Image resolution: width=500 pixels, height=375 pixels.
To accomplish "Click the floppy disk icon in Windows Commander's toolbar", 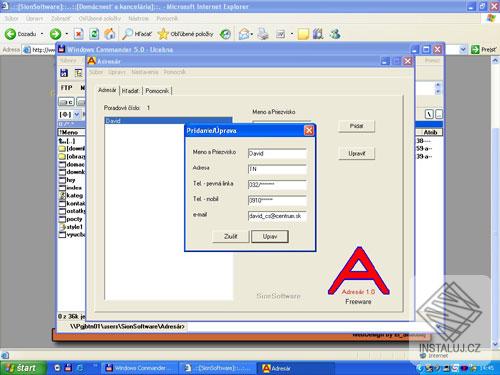I will coord(64,73).
